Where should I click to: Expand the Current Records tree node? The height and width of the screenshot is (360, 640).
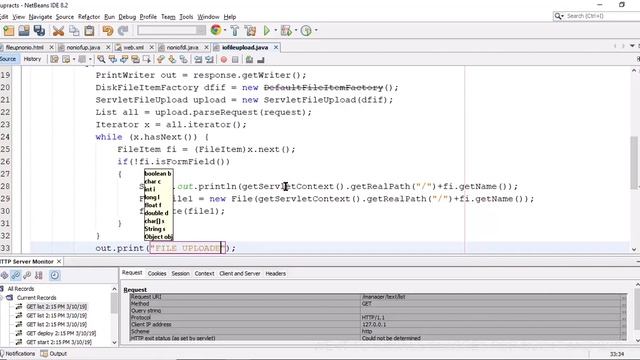coord(1,298)
